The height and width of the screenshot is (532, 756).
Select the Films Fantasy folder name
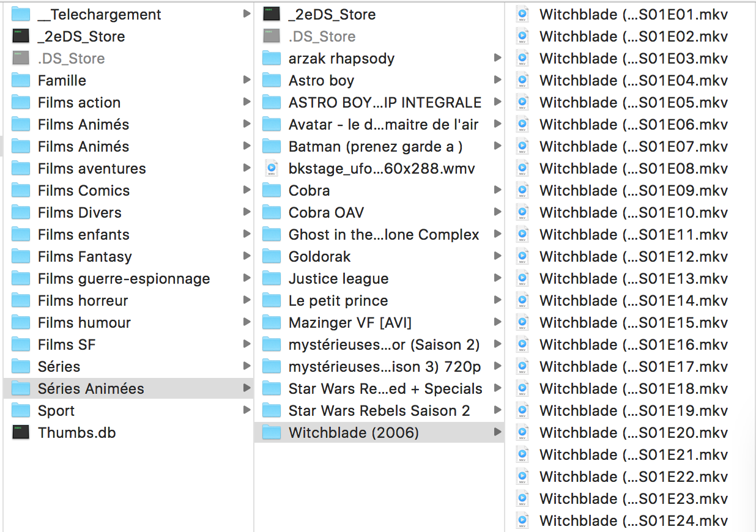pyautogui.click(x=85, y=257)
